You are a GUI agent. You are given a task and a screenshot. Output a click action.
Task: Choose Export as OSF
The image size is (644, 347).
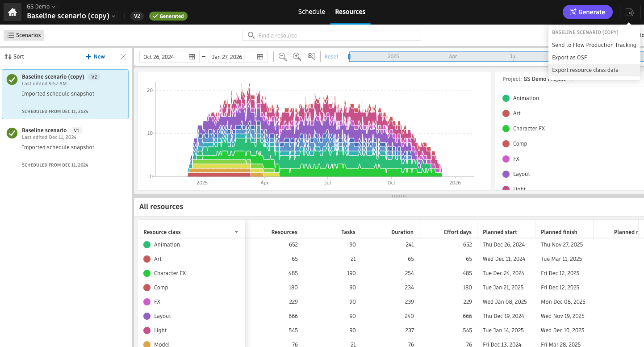[594, 58]
